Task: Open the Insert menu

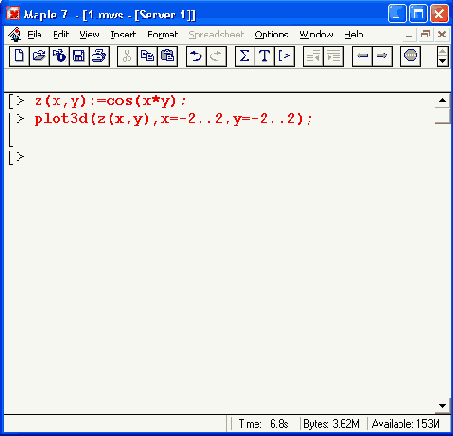Action: [x=123, y=35]
